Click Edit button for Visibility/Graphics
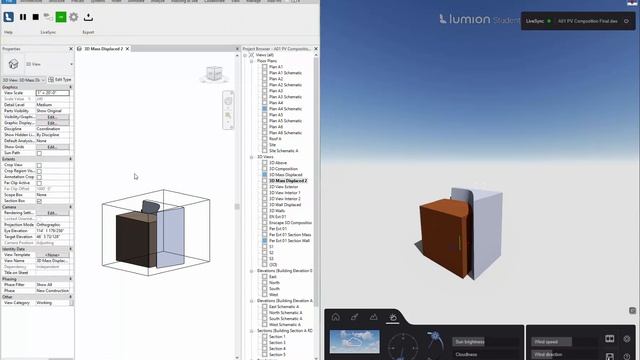 click(x=52, y=117)
